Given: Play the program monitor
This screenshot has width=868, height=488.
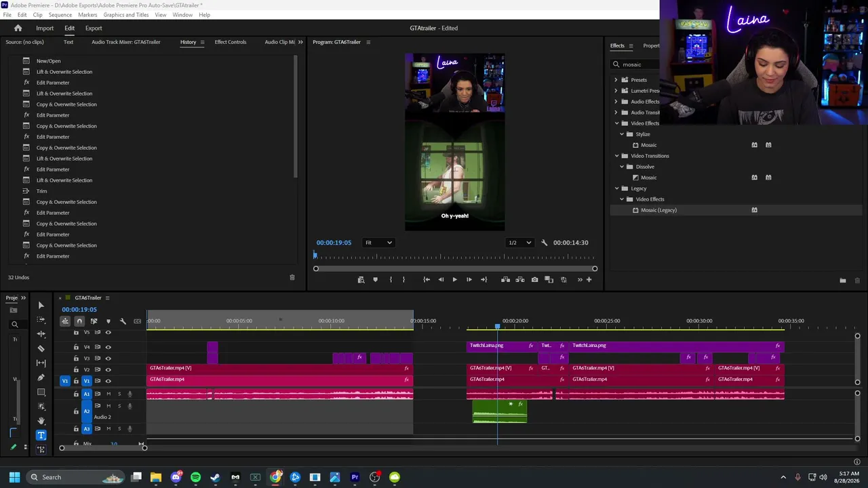Looking at the screenshot, I should click(x=454, y=280).
